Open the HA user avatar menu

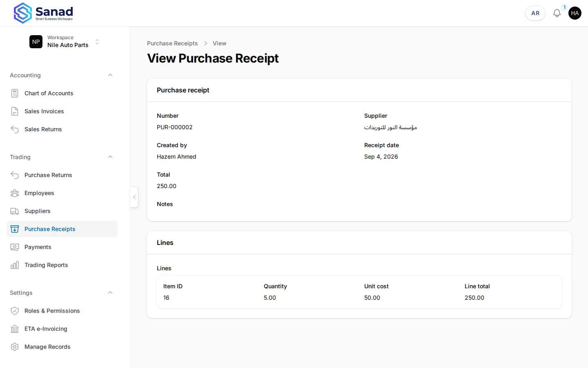point(575,13)
